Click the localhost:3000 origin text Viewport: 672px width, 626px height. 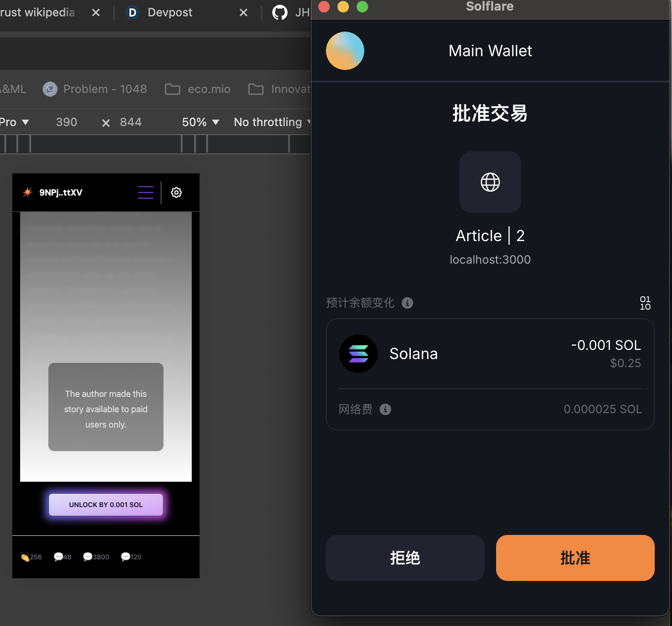(490, 260)
